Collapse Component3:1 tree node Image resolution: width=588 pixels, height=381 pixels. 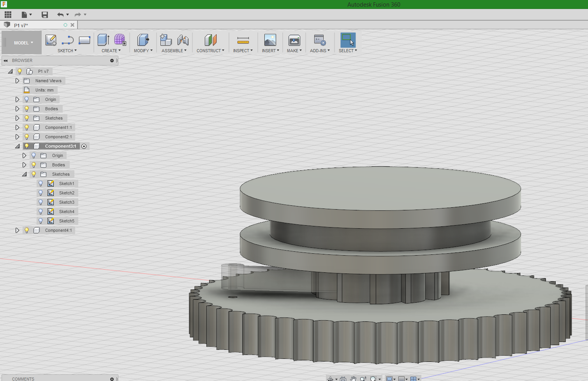tap(17, 146)
